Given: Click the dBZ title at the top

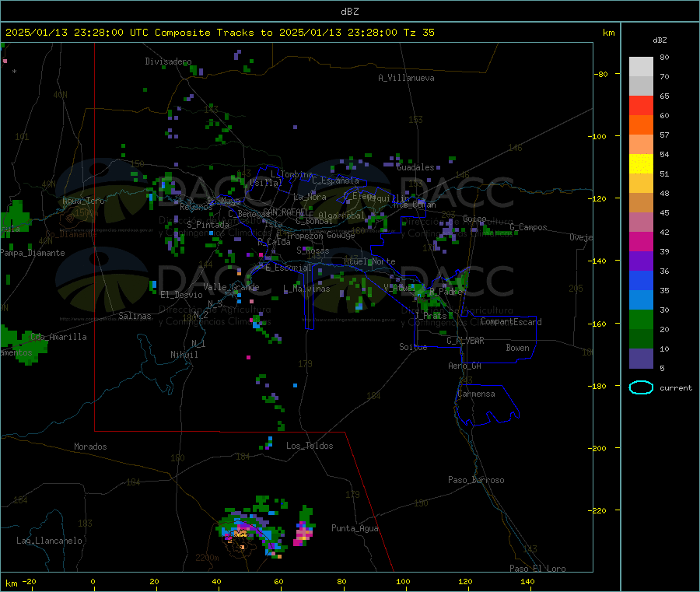Looking at the screenshot, I should [x=349, y=12].
